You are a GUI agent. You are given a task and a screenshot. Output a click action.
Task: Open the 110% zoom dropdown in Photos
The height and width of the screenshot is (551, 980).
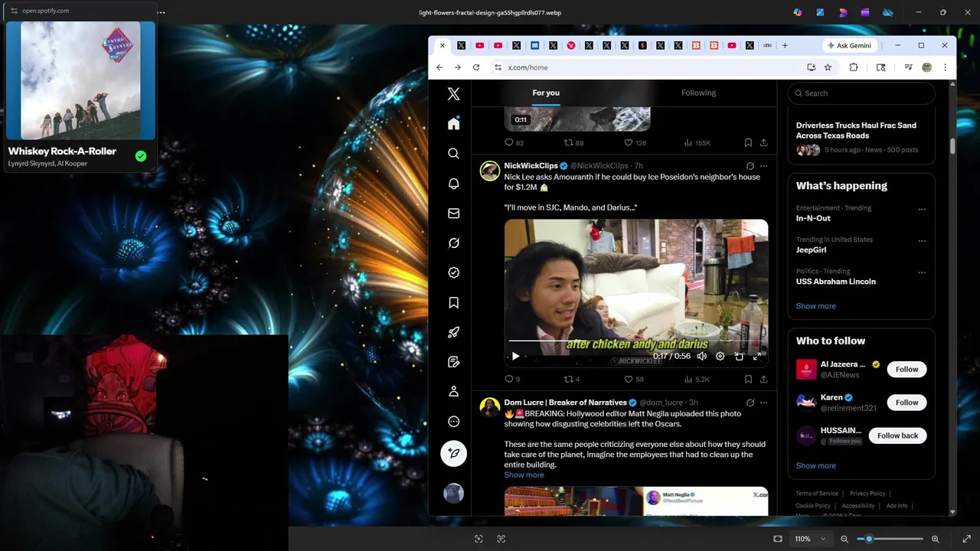point(811,539)
